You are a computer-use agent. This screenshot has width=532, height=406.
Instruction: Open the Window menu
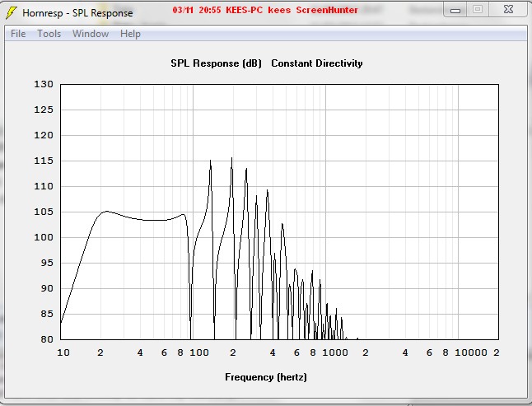coord(91,34)
